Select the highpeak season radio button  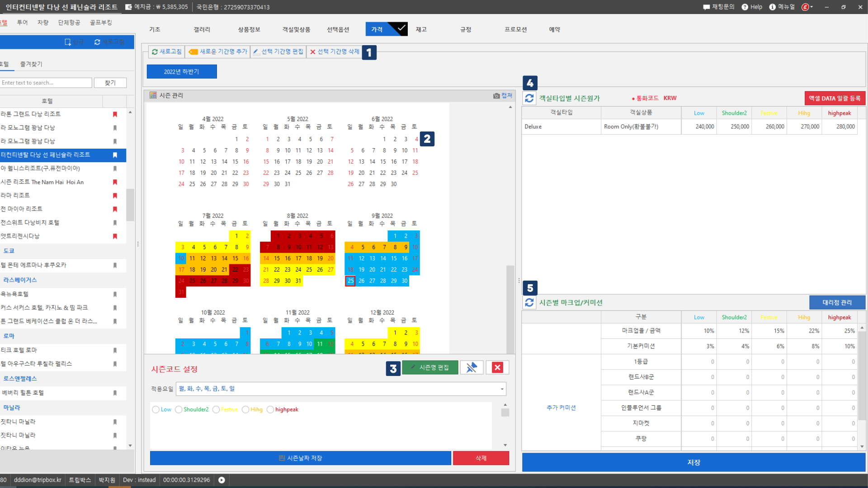270,410
